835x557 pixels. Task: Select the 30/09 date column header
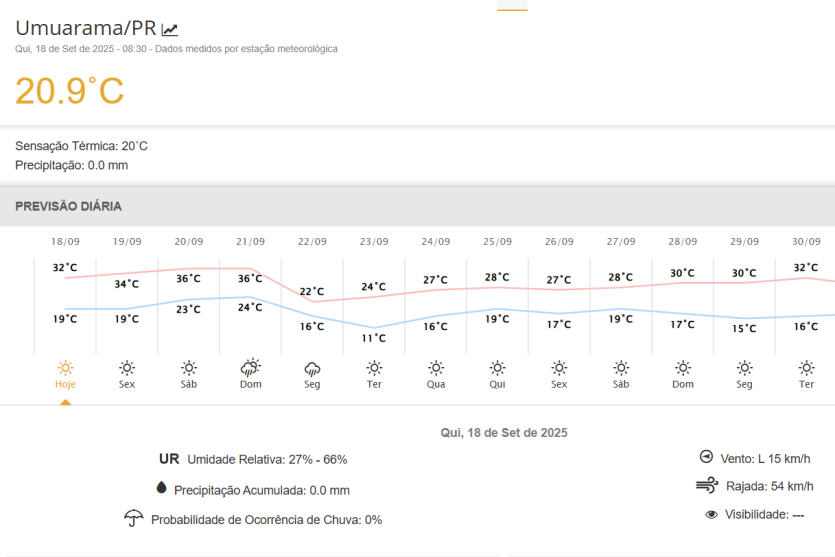pos(806,241)
